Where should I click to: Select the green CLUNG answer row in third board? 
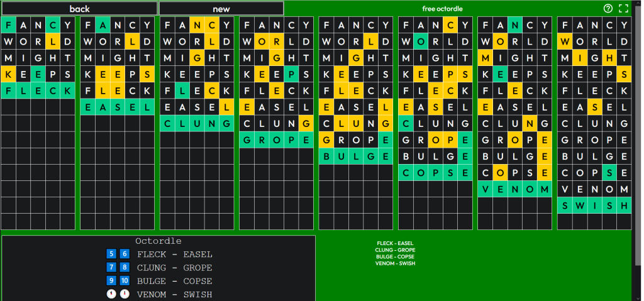point(197,123)
